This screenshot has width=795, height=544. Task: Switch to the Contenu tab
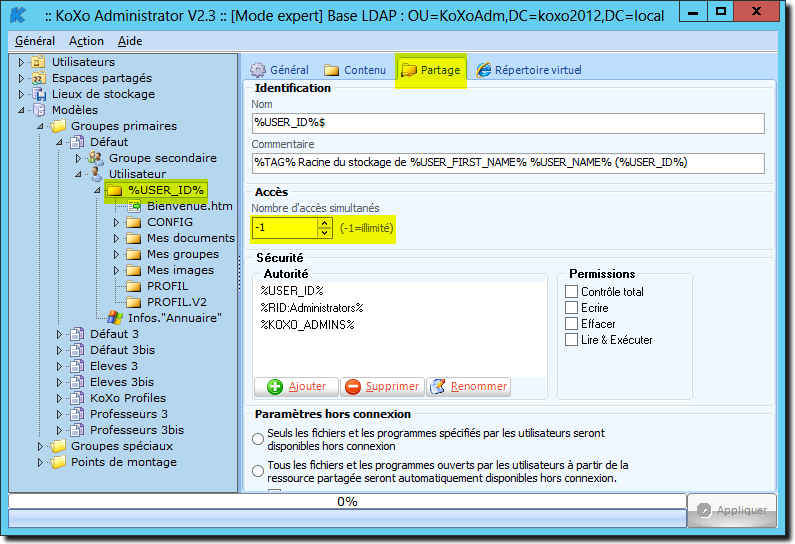coord(355,70)
